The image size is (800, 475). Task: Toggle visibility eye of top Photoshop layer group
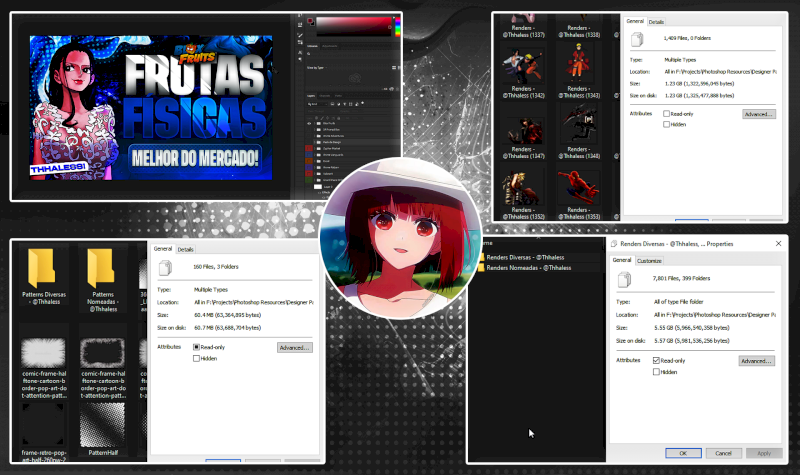(308, 122)
